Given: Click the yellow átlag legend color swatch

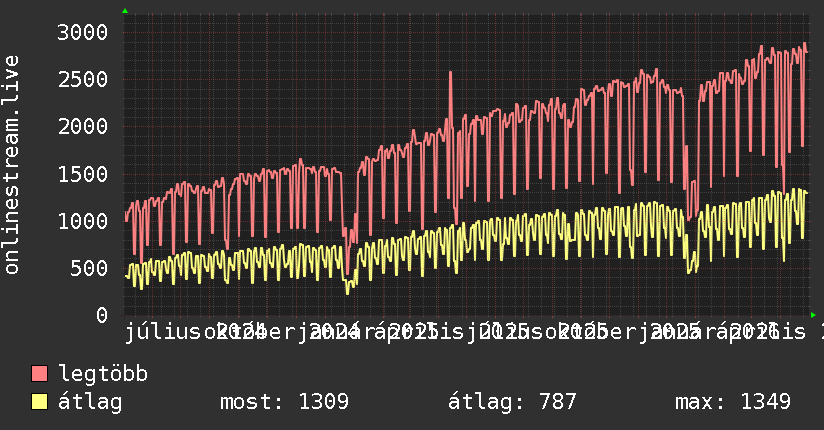Looking at the screenshot, I should pyautogui.click(x=39, y=401).
